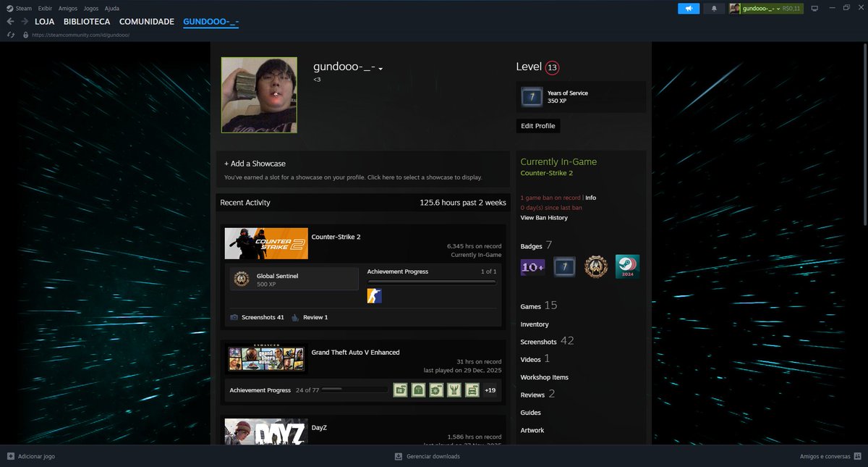Click the Edit Profile button
This screenshot has width=868, height=467.
pos(538,126)
